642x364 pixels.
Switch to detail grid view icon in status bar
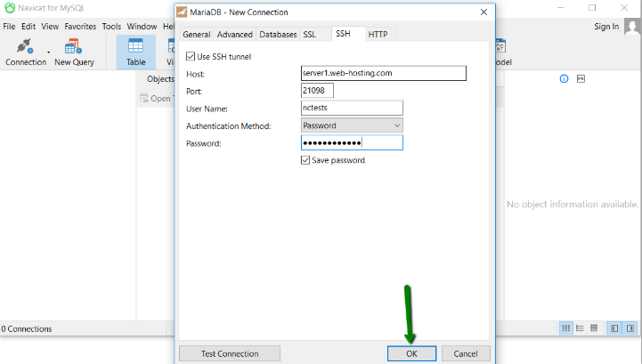point(565,328)
